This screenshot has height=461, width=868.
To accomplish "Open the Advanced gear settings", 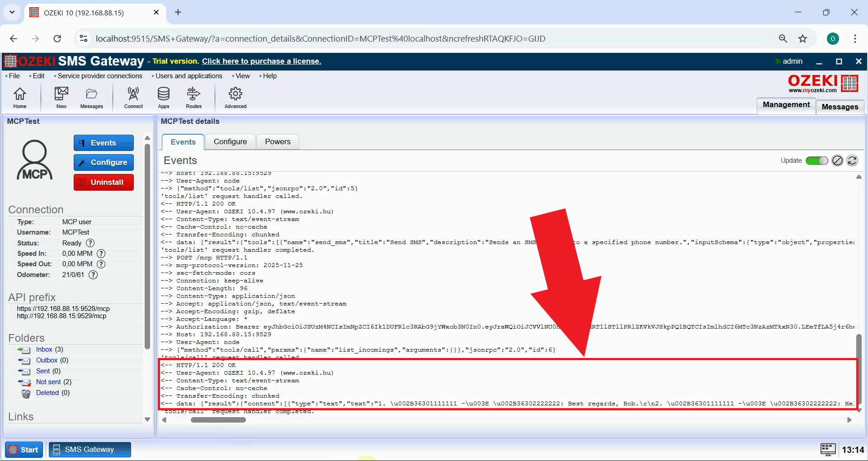I will (236, 98).
